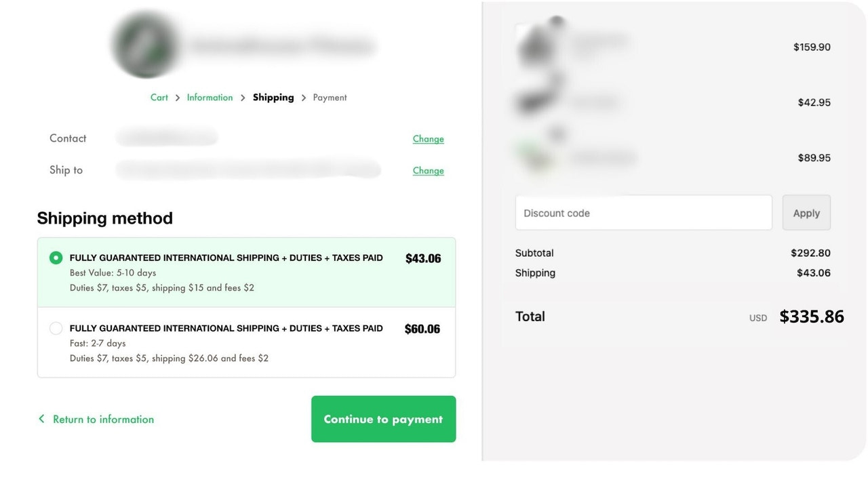Click Return to information
The image size is (868, 488).
click(103, 419)
